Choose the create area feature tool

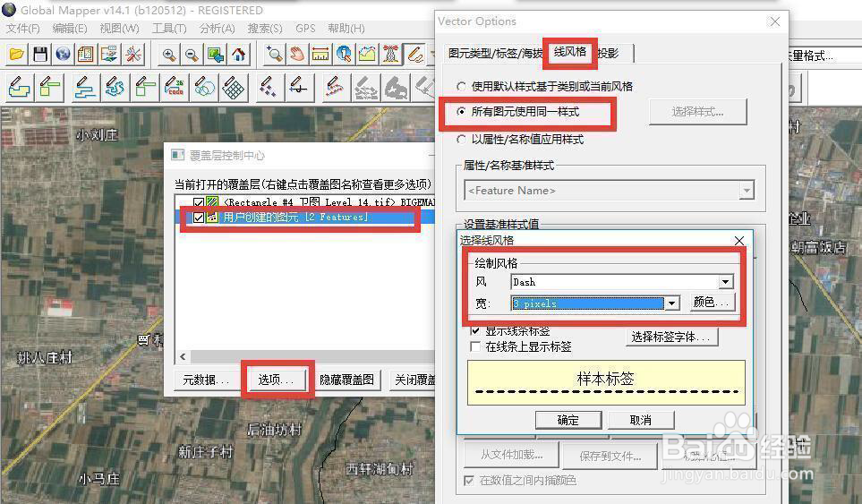point(19,88)
